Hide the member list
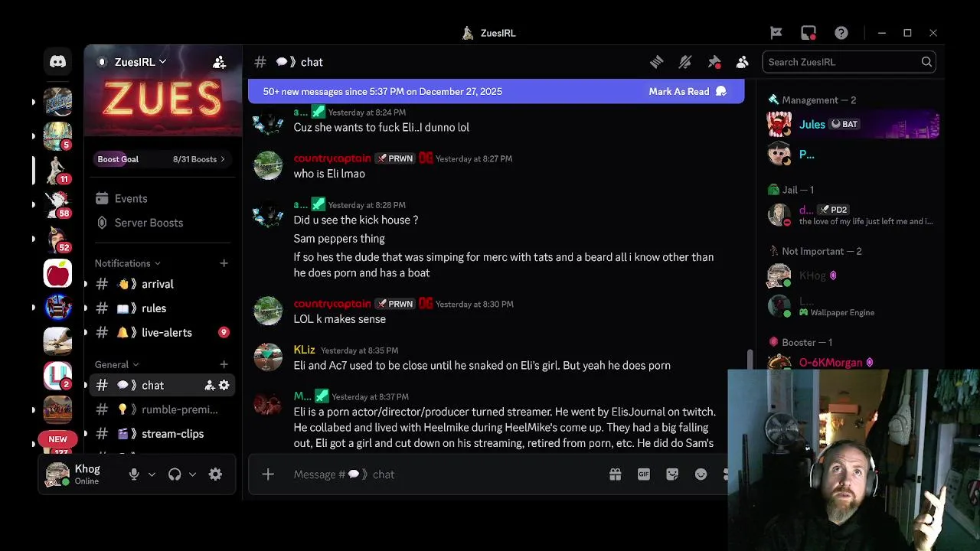This screenshot has height=551, width=980. pos(742,62)
